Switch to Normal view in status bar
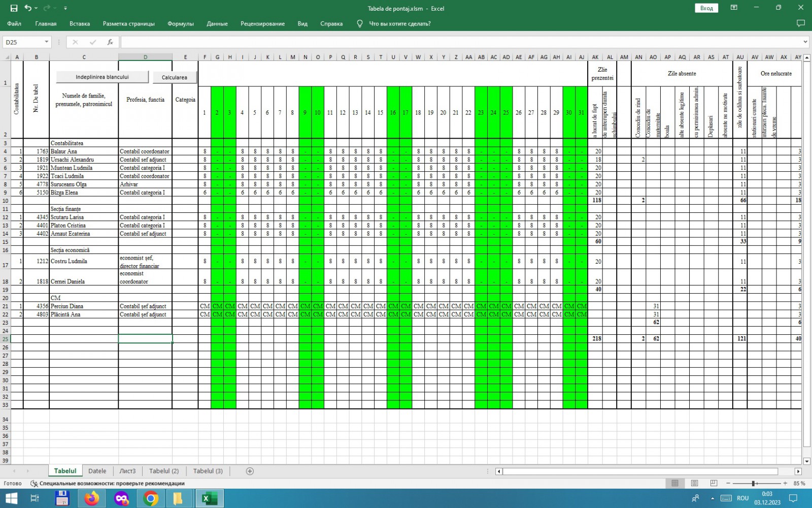The width and height of the screenshot is (812, 508). tap(675, 483)
